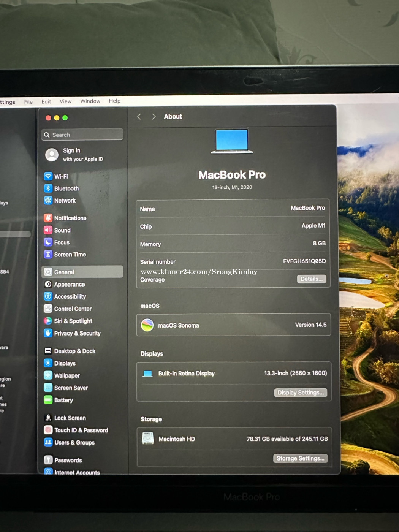This screenshot has width=399, height=532.
Task: Select Desktop & Dock icon
Action: 48,351
